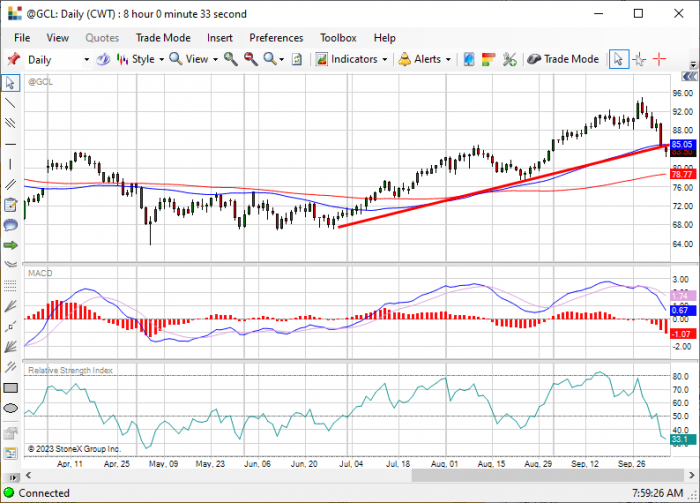Toggle the arrow pointer cursor mode
The image size is (700, 503).
pos(619,59)
